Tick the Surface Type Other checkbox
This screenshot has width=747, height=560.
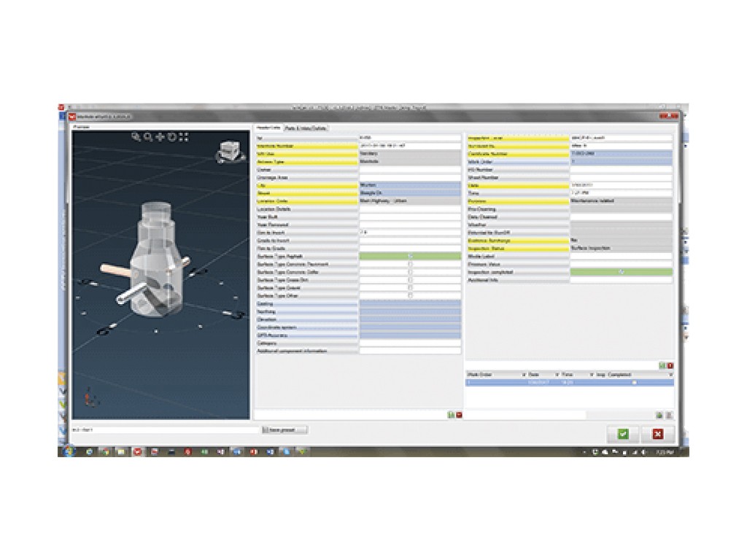coord(410,296)
